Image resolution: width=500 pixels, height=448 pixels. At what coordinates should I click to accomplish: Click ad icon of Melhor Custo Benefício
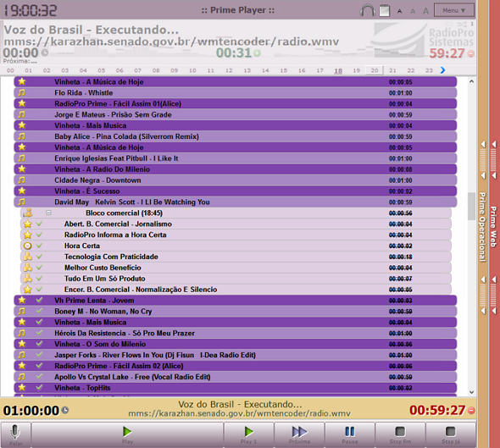click(28, 268)
